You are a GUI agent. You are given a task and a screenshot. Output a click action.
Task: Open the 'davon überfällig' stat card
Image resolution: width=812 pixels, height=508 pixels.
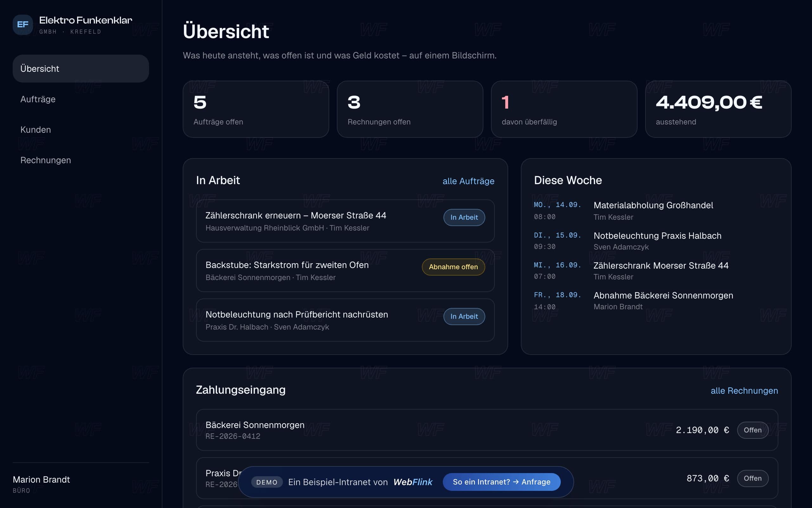click(x=564, y=109)
